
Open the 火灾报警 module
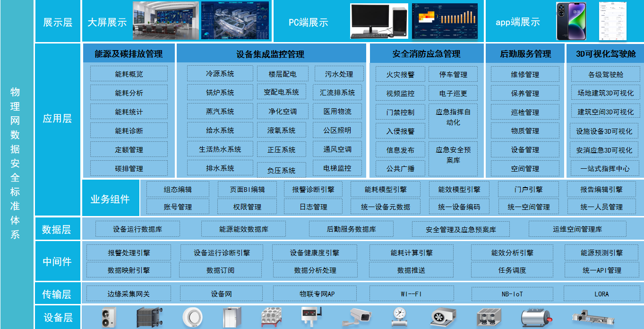click(x=400, y=74)
